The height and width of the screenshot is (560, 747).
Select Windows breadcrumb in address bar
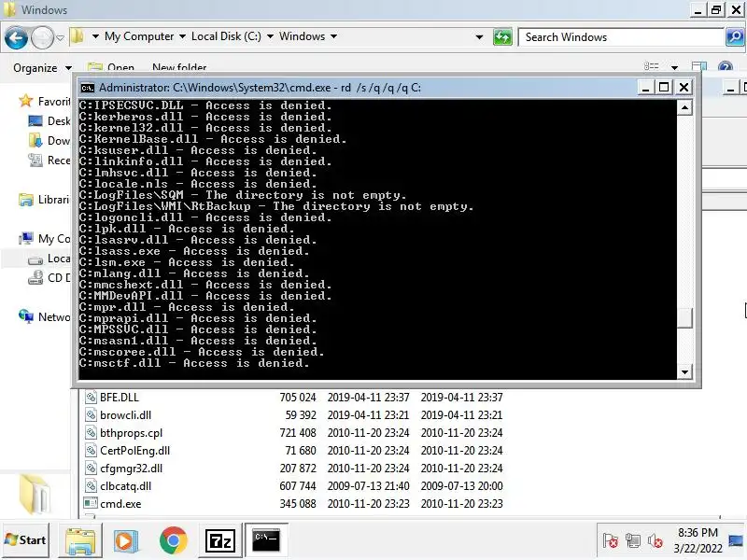pyautogui.click(x=302, y=36)
